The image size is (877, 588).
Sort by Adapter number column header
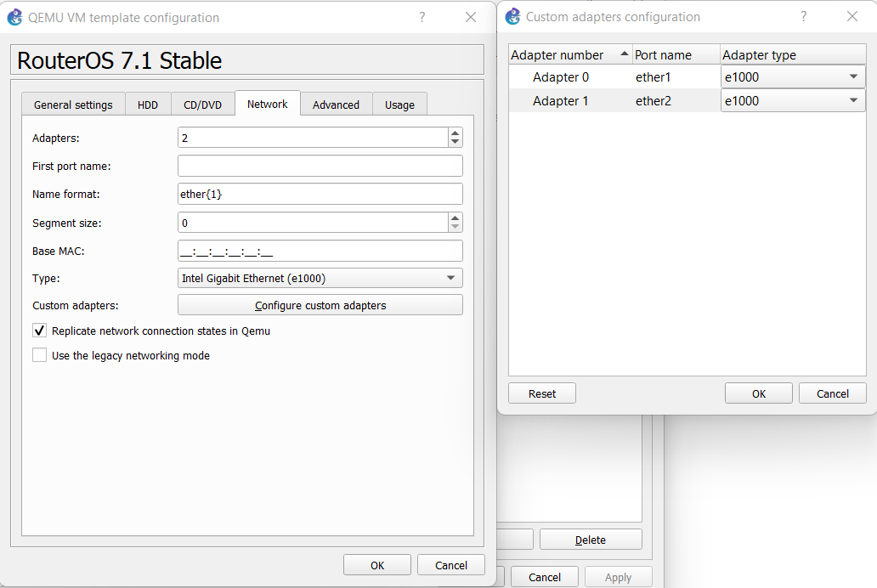click(x=570, y=55)
